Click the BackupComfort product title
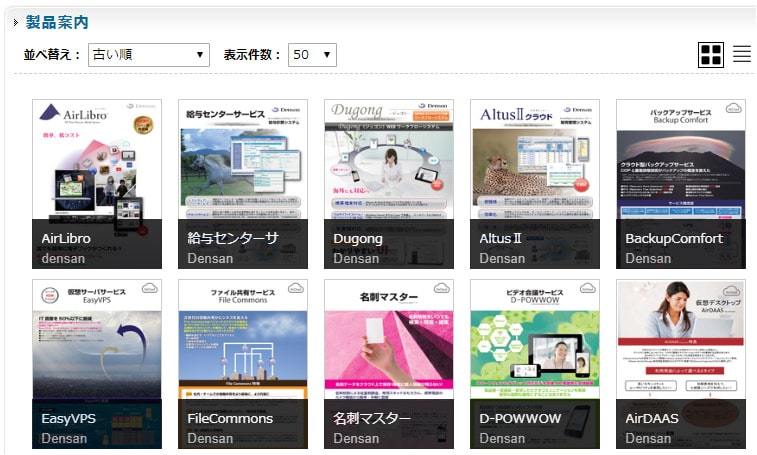757x455 pixels. [674, 239]
